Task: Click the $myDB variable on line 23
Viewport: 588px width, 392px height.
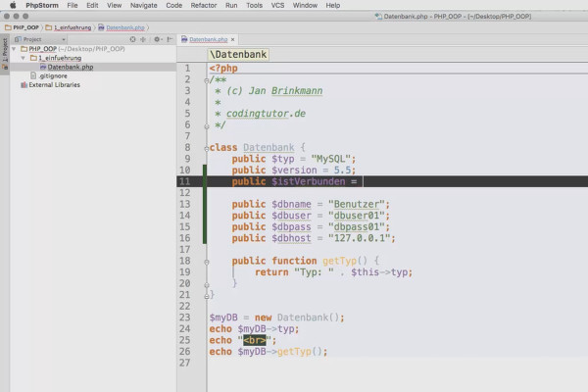Action: [x=223, y=318]
